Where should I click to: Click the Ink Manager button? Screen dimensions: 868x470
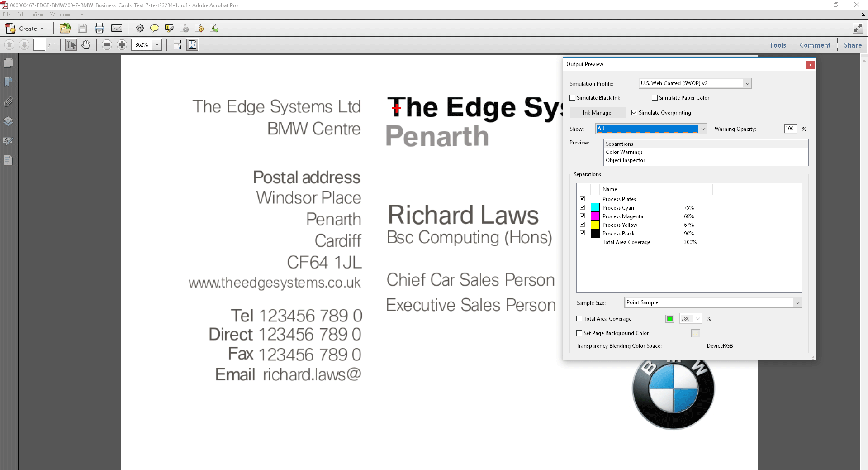click(598, 112)
